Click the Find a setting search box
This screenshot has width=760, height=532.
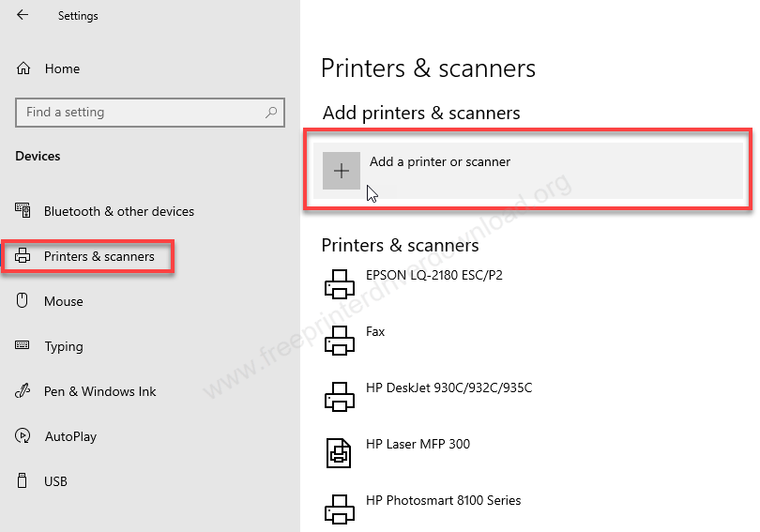(141, 113)
